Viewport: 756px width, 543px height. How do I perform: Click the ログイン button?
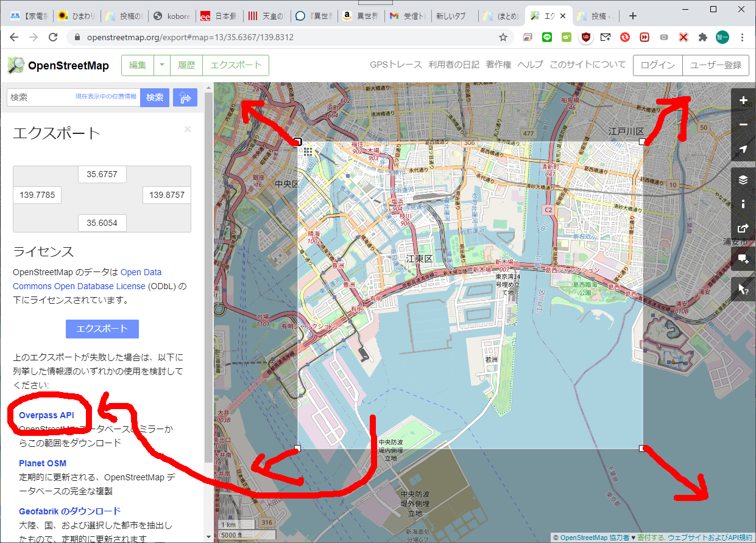pos(657,65)
